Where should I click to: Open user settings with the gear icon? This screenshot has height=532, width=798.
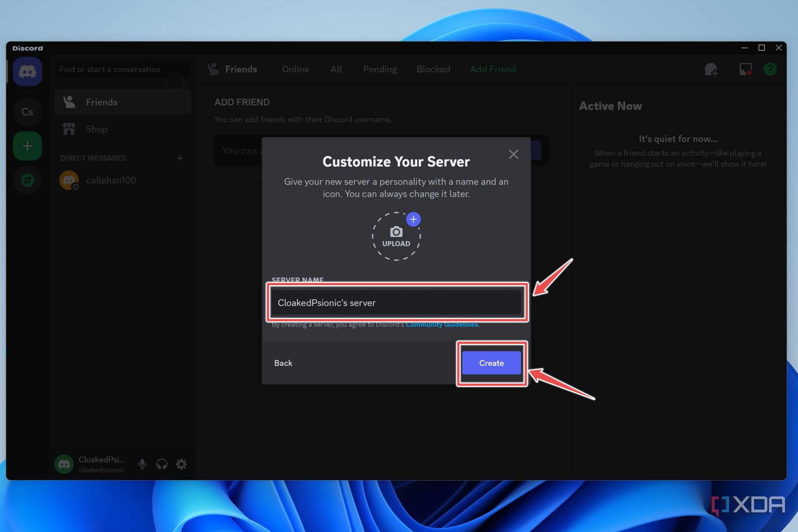tap(181, 464)
